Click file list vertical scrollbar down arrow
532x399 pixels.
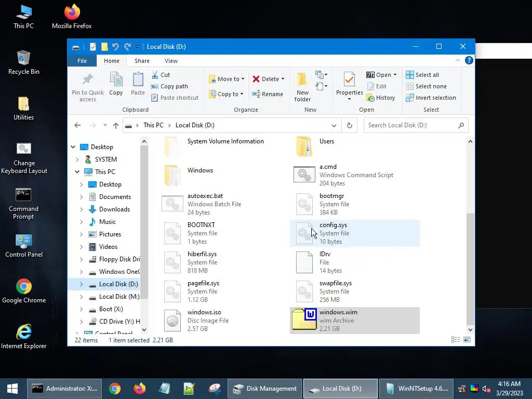coord(470,329)
